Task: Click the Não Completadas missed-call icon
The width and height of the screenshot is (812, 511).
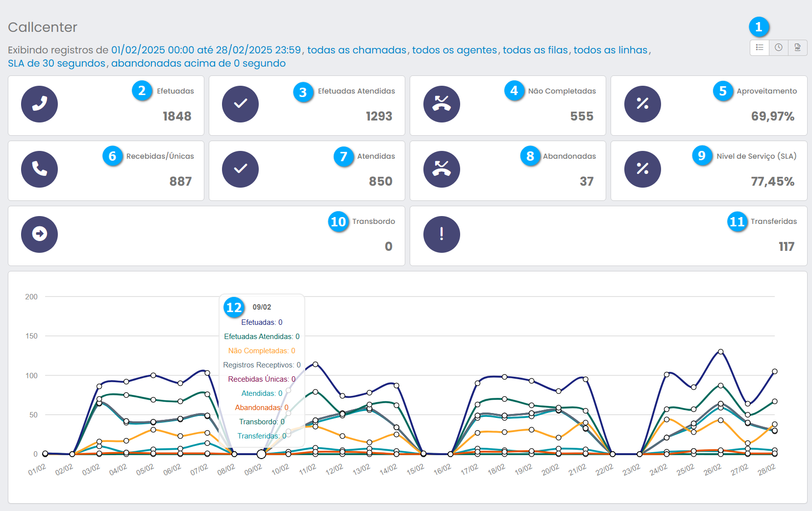Action: pyautogui.click(x=442, y=104)
